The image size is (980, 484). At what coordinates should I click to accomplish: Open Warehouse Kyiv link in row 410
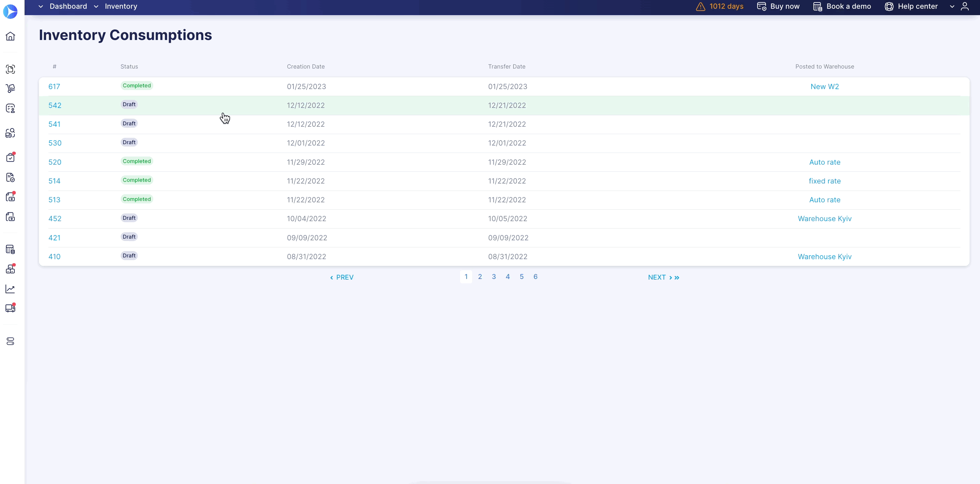click(x=824, y=256)
